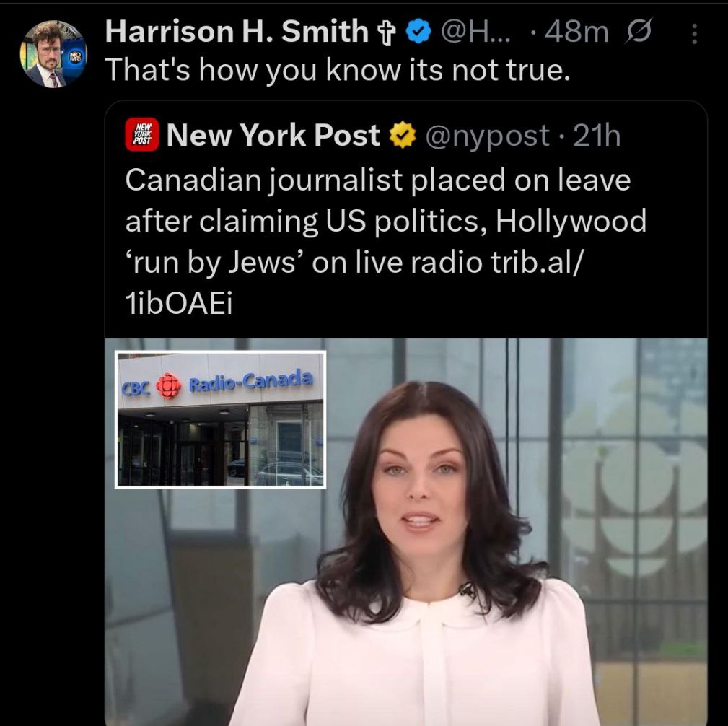Click the CBC gem logo on the building sign
This screenshot has width=728, height=726.
169,385
